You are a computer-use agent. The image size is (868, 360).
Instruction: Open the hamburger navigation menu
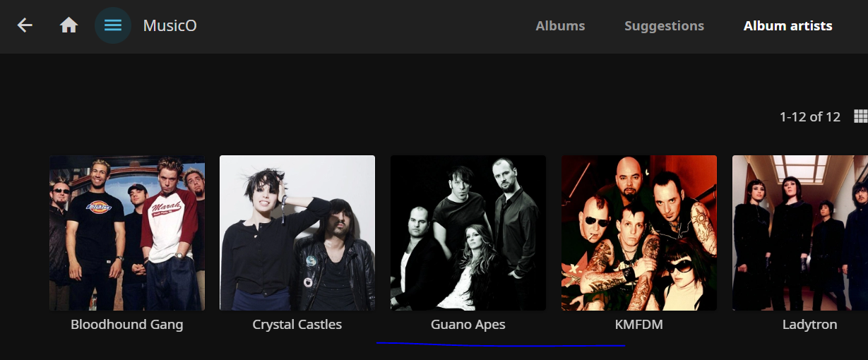(x=113, y=25)
